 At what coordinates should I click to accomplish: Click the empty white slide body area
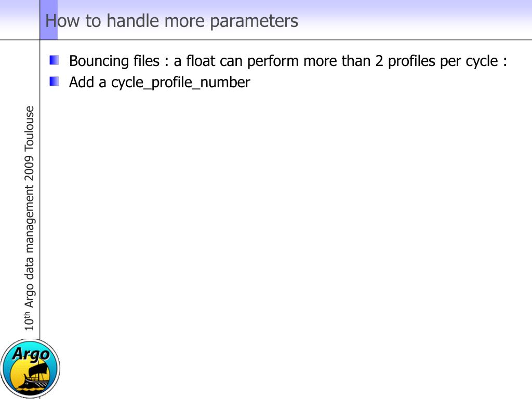[285, 237]
